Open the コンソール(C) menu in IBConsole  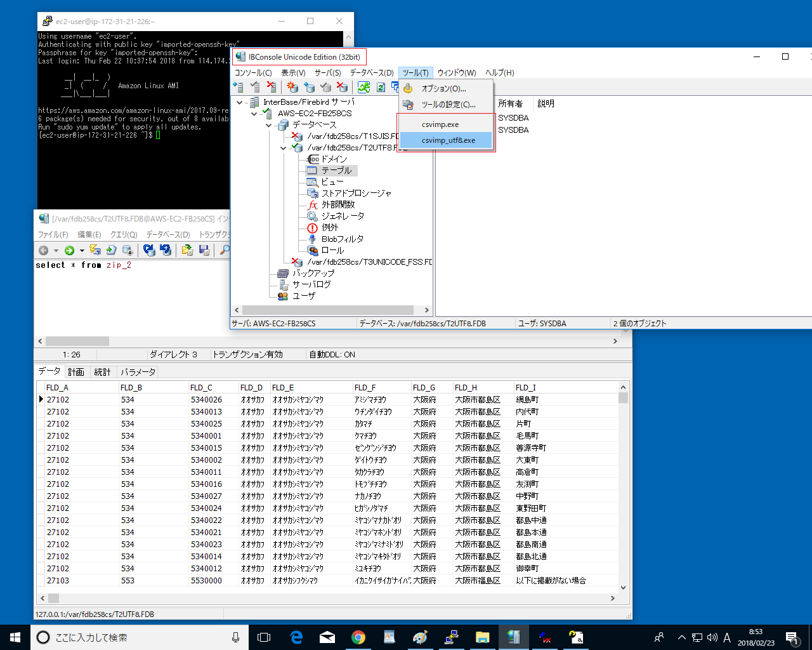click(x=253, y=73)
